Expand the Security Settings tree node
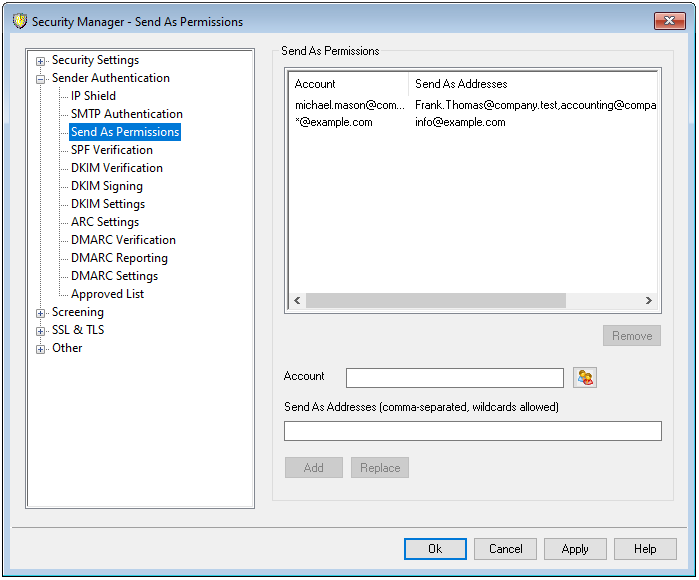699x580 pixels. 41,61
